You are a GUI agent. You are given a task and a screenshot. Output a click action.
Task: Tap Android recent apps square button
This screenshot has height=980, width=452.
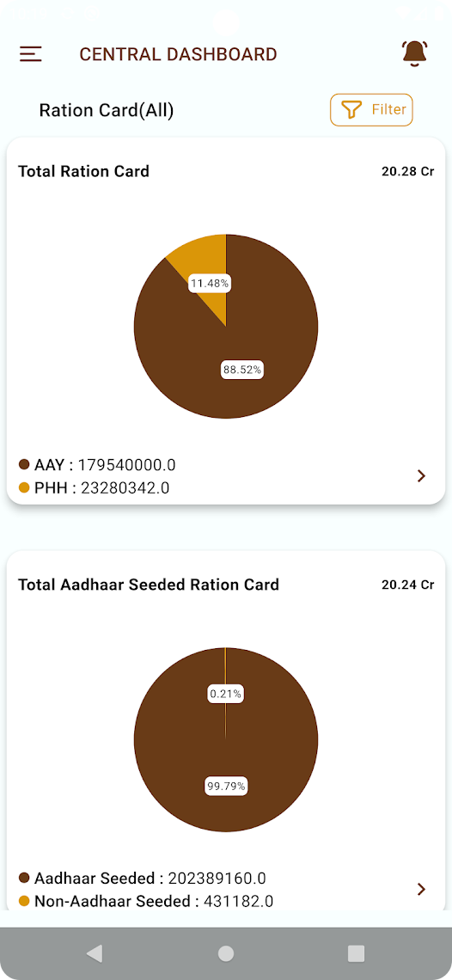(x=357, y=953)
